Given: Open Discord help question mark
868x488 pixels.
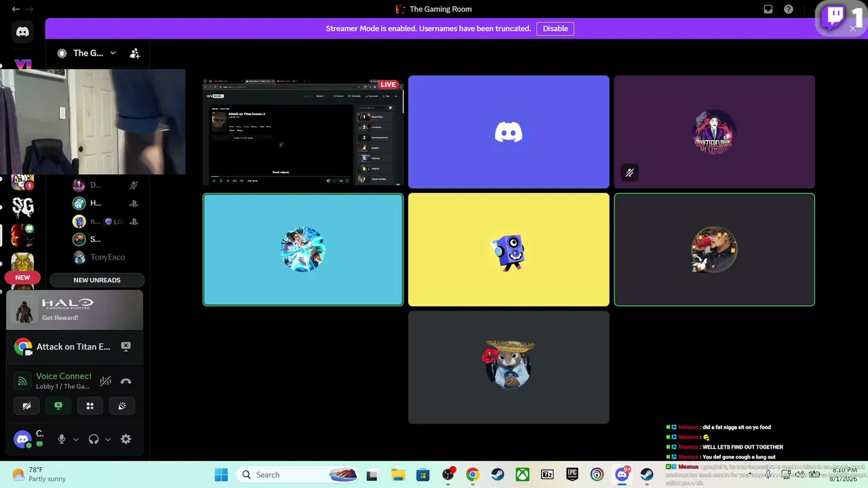Looking at the screenshot, I should [x=789, y=9].
